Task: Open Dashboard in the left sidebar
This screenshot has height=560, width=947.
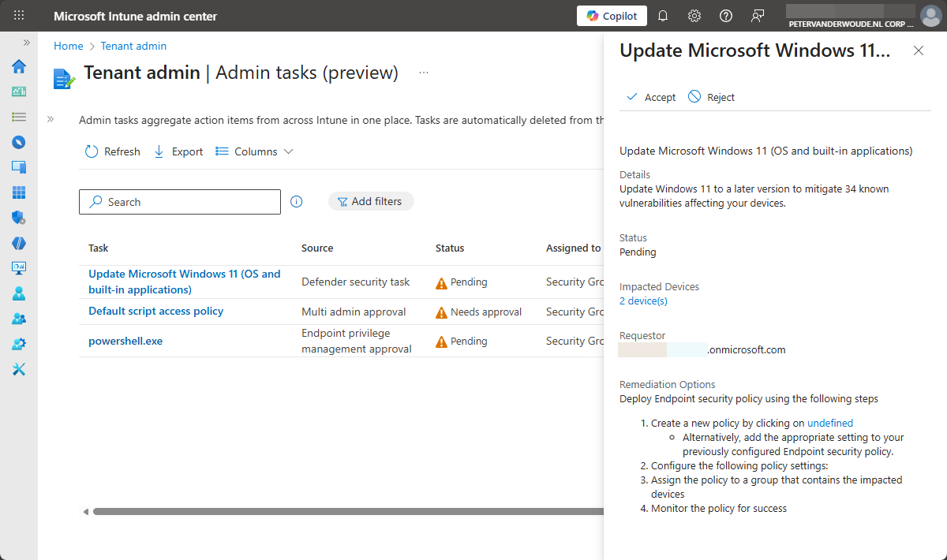Action: click(19, 91)
